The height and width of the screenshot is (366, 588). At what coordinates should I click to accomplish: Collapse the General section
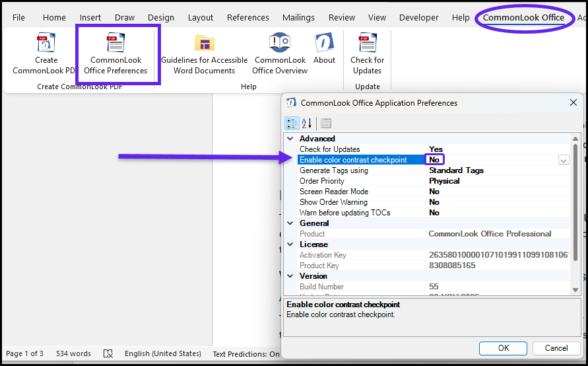click(290, 223)
